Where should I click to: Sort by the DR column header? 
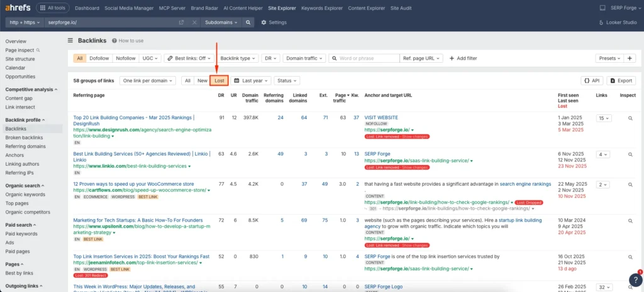(221, 95)
